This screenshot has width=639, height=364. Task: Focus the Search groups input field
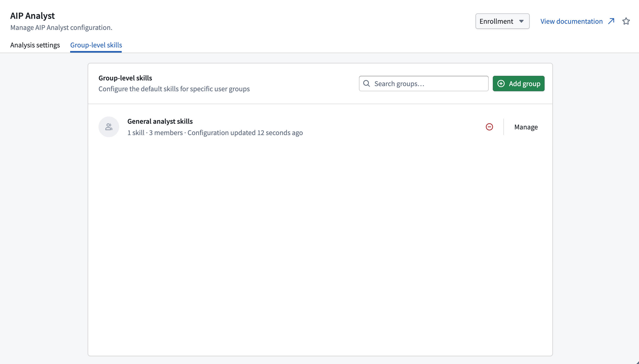pos(424,84)
